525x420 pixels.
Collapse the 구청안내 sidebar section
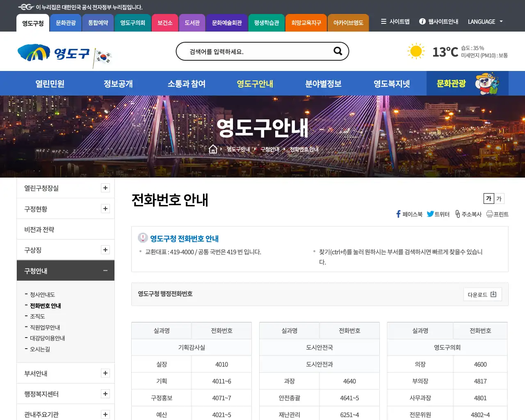pyautogui.click(x=105, y=270)
